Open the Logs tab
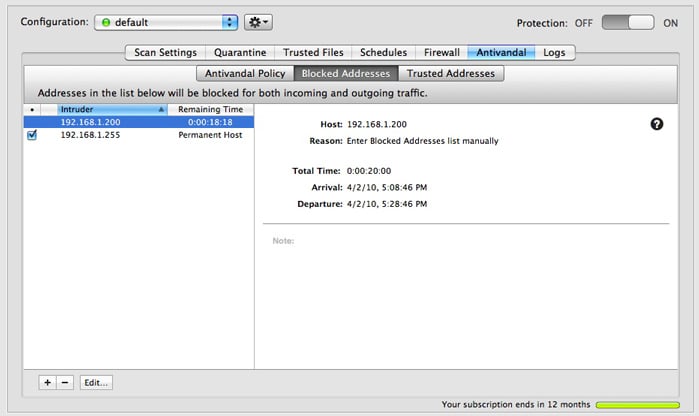Image resolution: width=699 pixels, height=416 pixels. [555, 53]
